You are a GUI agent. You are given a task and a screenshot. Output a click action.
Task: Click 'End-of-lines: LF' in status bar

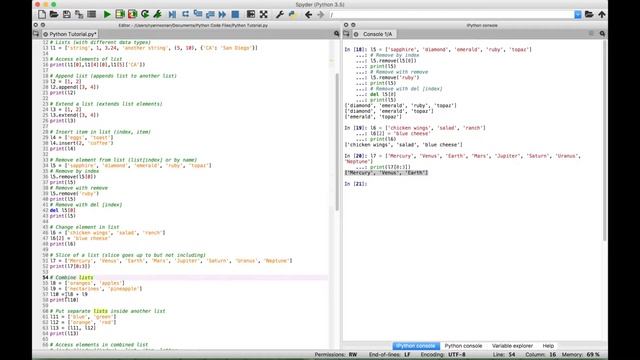tap(390, 355)
